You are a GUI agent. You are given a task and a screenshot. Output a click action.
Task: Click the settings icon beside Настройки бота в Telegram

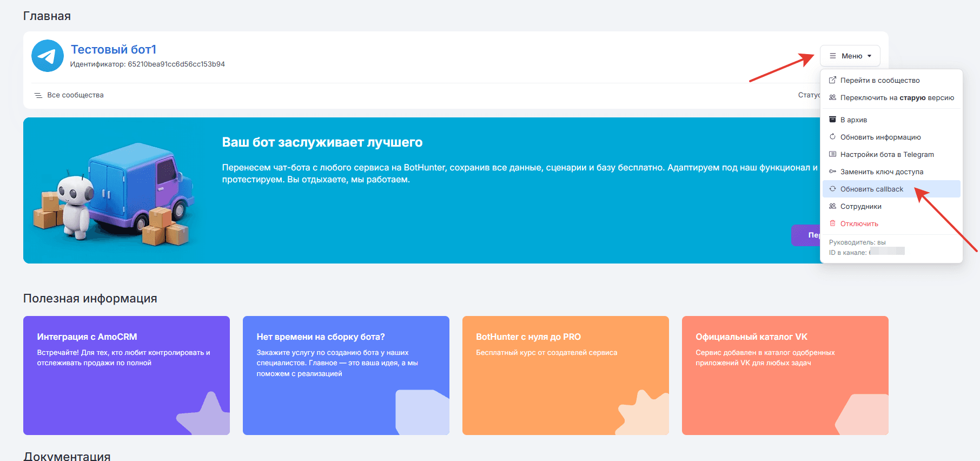coord(833,154)
